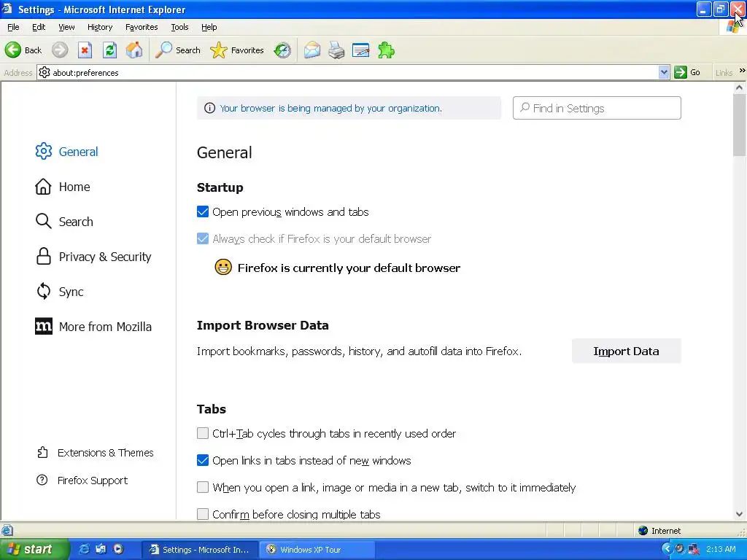Viewport: 747px width, 560px height.
Task: Click the Show Desktop quick launch icon
Action: click(x=101, y=549)
